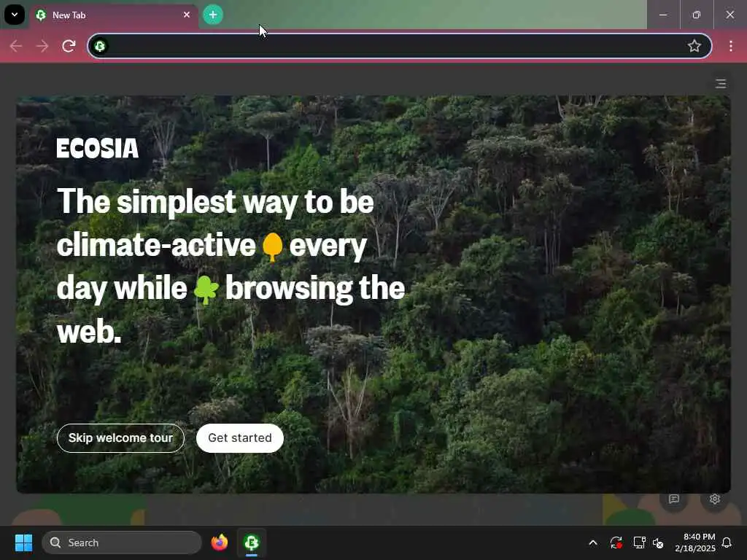Click the Ecosia browser taskbar icon
Viewport: 747px width, 560px height.
click(252, 542)
